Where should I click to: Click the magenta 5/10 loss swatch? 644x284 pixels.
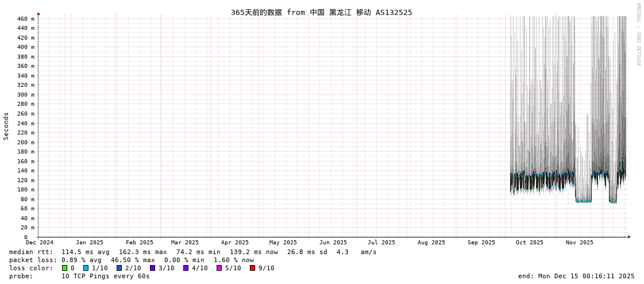point(219,268)
